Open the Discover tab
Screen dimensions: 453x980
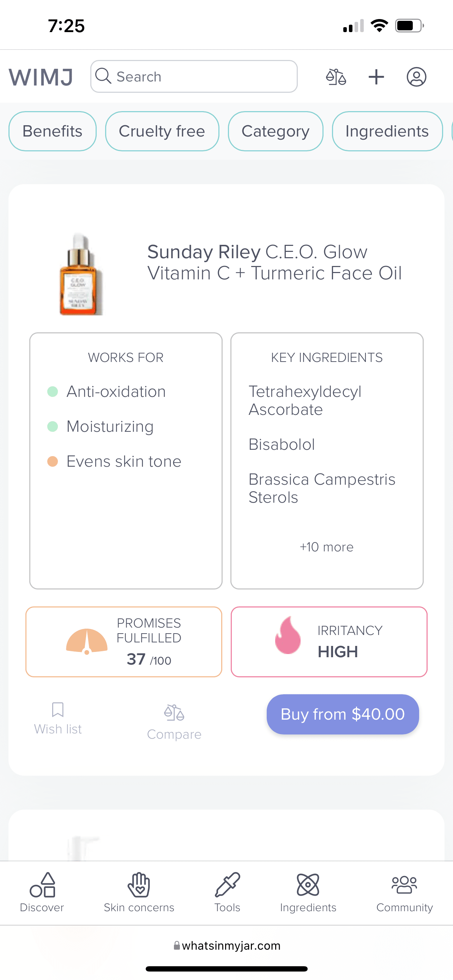[42, 892]
